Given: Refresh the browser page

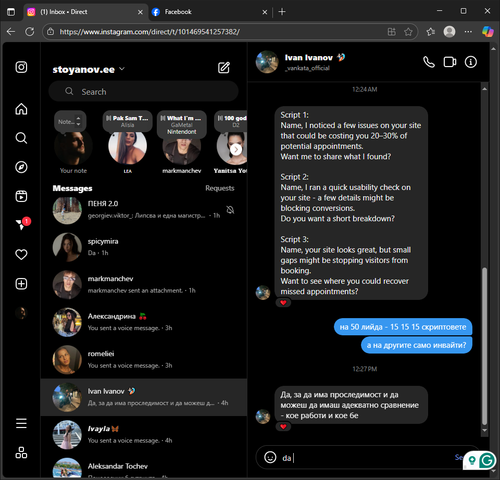Looking at the screenshot, I should pyautogui.click(x=30, y=32).
